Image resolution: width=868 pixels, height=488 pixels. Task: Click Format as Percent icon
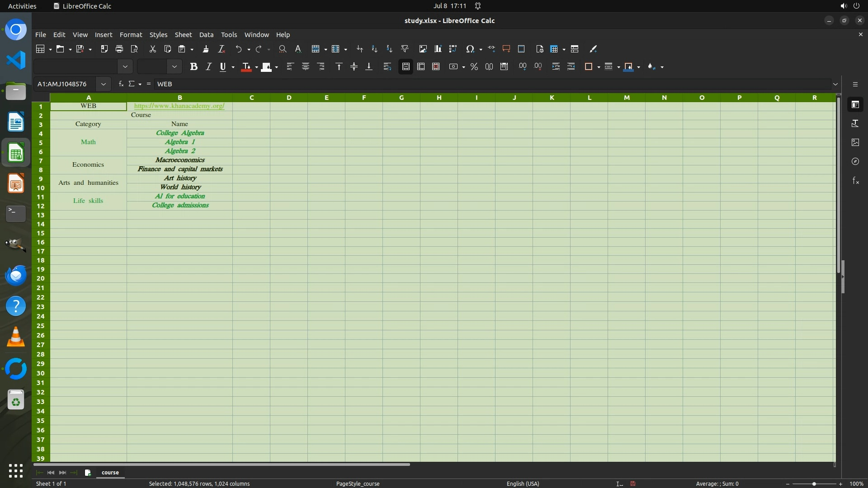(474, 67)
